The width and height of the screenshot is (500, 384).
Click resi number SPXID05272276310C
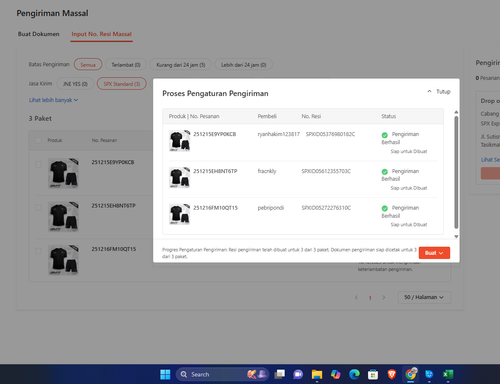pos(326,208)
